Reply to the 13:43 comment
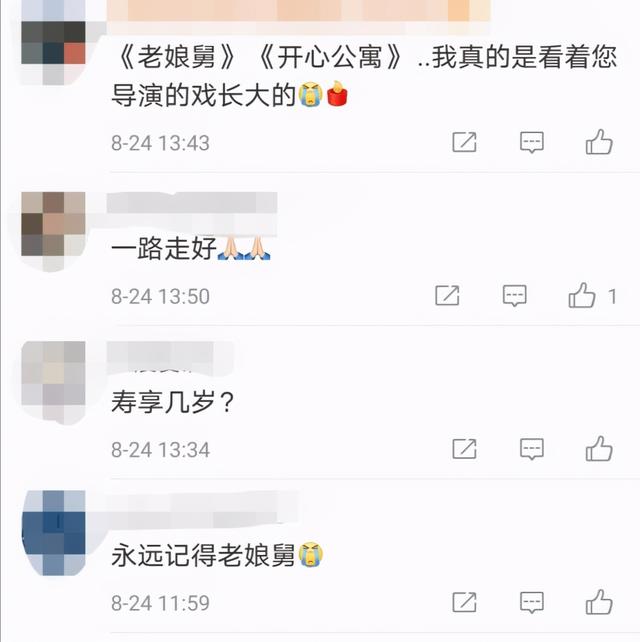 (x=532, y=142)
